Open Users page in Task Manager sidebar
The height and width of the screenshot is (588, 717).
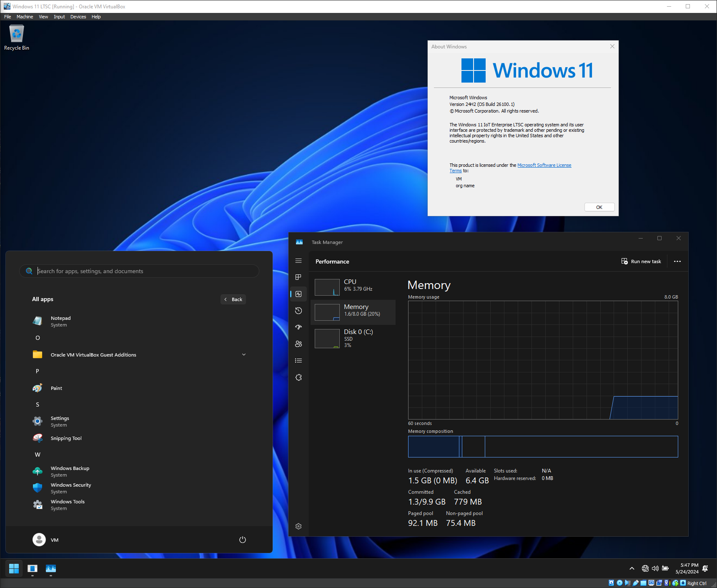tap(298, 344)
